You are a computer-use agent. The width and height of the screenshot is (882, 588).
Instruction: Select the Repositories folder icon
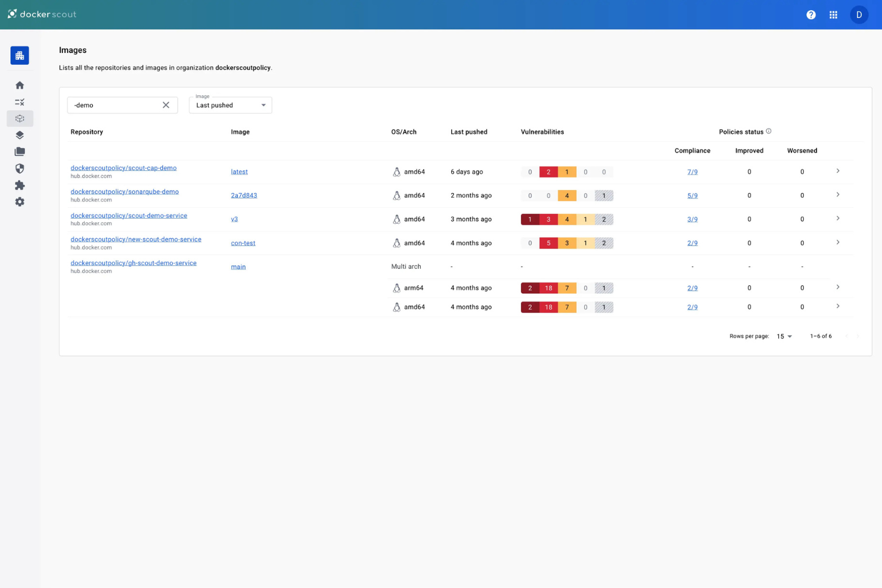tap(20, 151)
